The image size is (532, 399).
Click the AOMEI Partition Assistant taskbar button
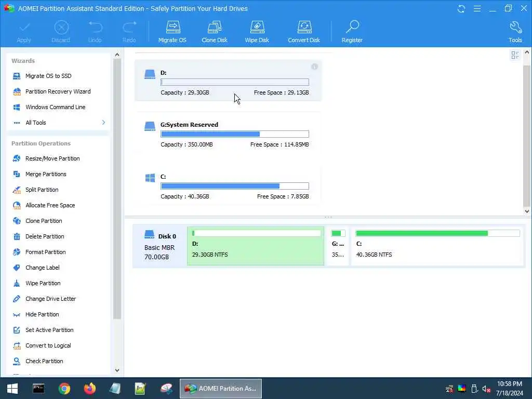tap(220, 389)
